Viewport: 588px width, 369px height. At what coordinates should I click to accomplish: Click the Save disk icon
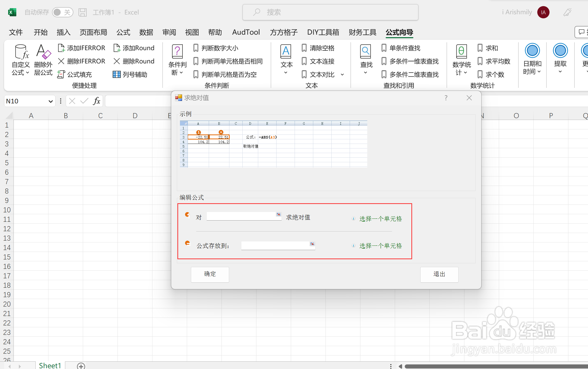83,12
